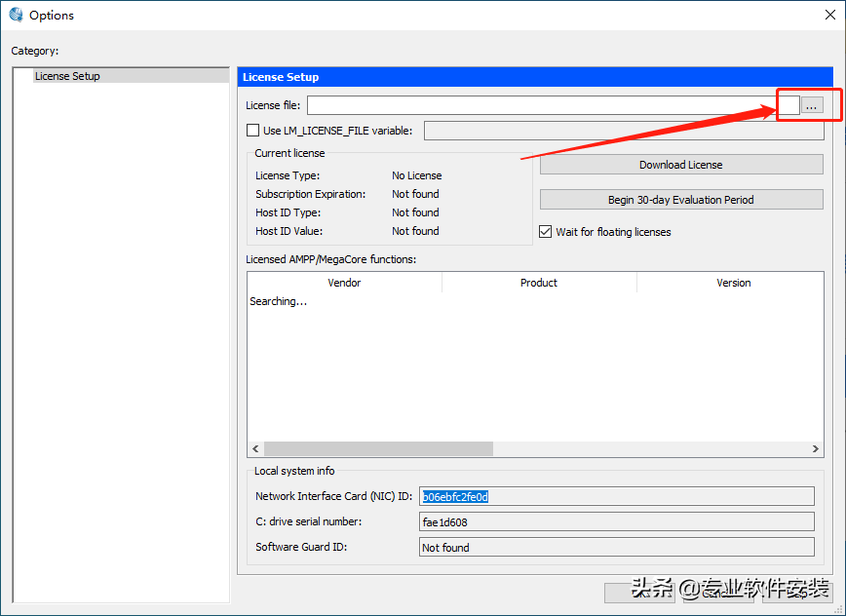
Task: Click the Host ID Type 'Not found' value
Action: pyautogui.click(x=415, y=212)
